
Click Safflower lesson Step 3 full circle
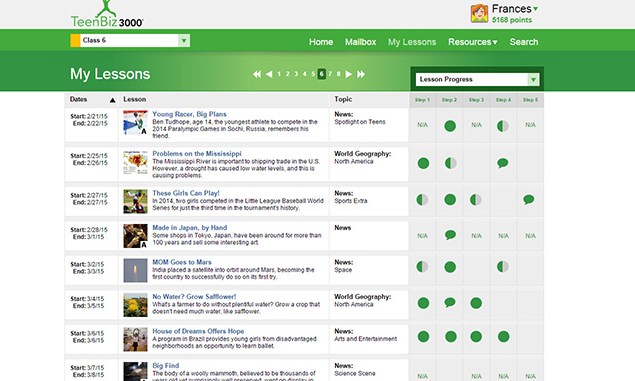476,303
